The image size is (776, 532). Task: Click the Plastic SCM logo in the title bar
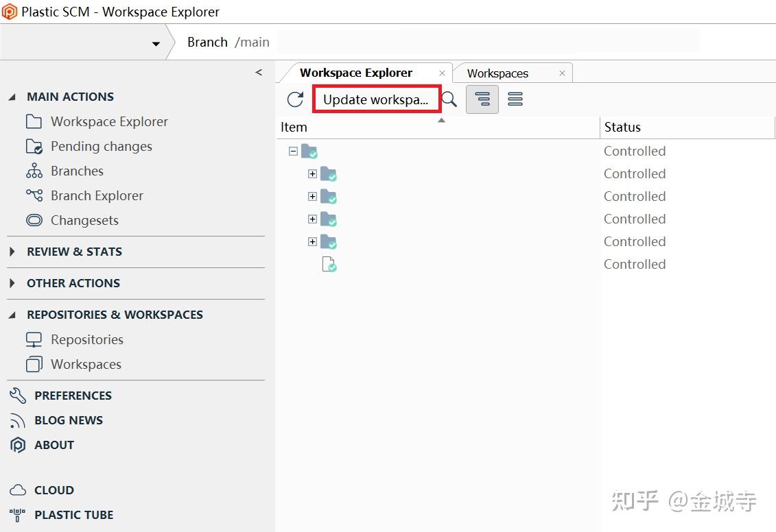coord(10,12)
